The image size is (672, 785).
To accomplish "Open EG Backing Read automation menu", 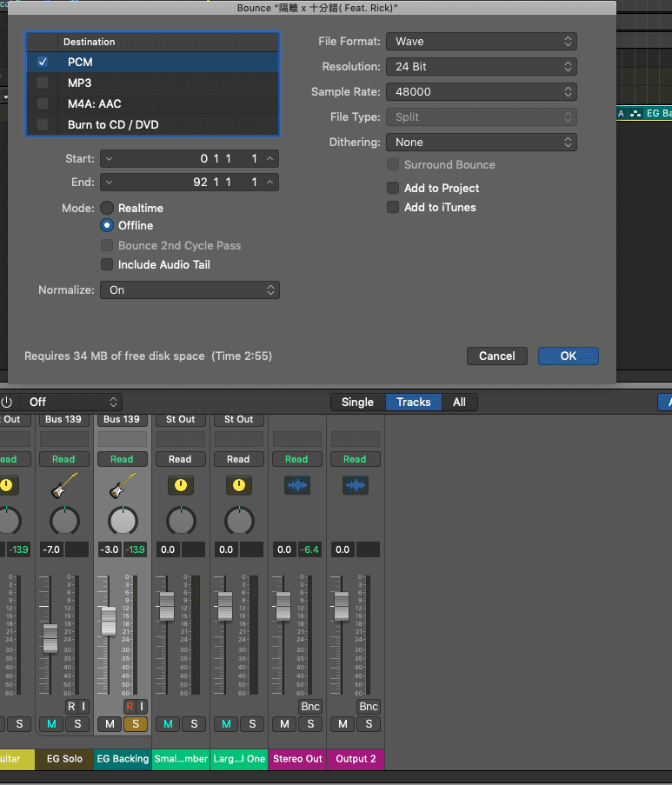I will click(x=123, y=459).
